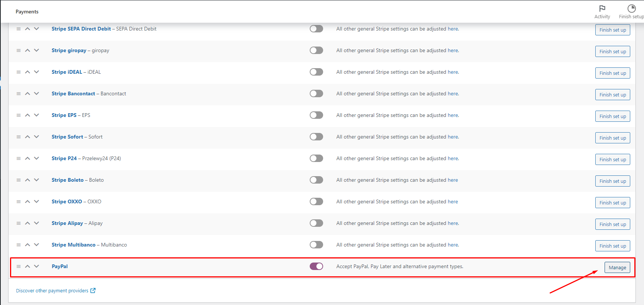Screen dimensions: 644x305
Task: Click 'here' link in the Stripe EPS row
Action: (453, 115)
